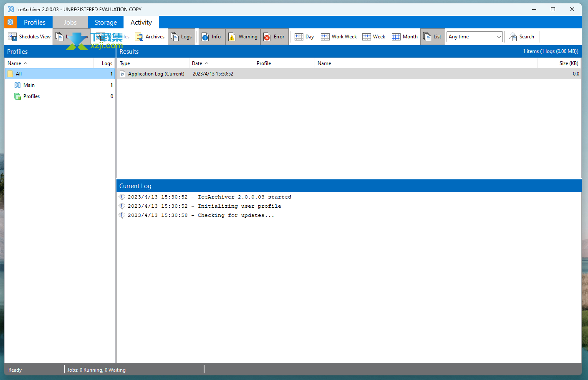Viewport: 588px width, 380px height.
Task: Open the Shedules View toolbar button
Action: (29, 37)
